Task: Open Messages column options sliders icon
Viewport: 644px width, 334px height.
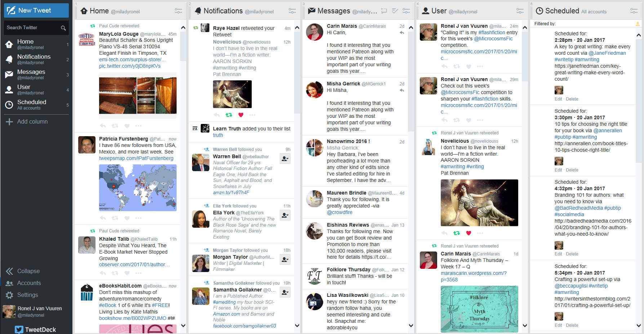Action: [x=406, y=11]
